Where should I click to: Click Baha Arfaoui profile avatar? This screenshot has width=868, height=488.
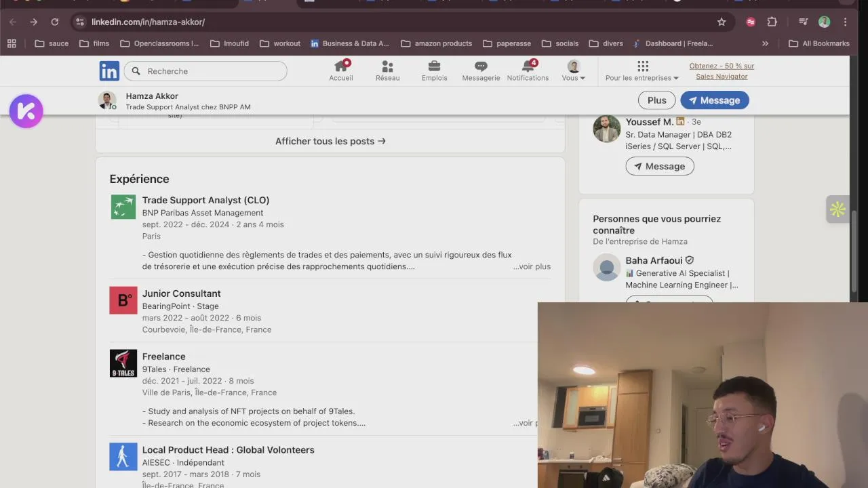pos(607,267)
